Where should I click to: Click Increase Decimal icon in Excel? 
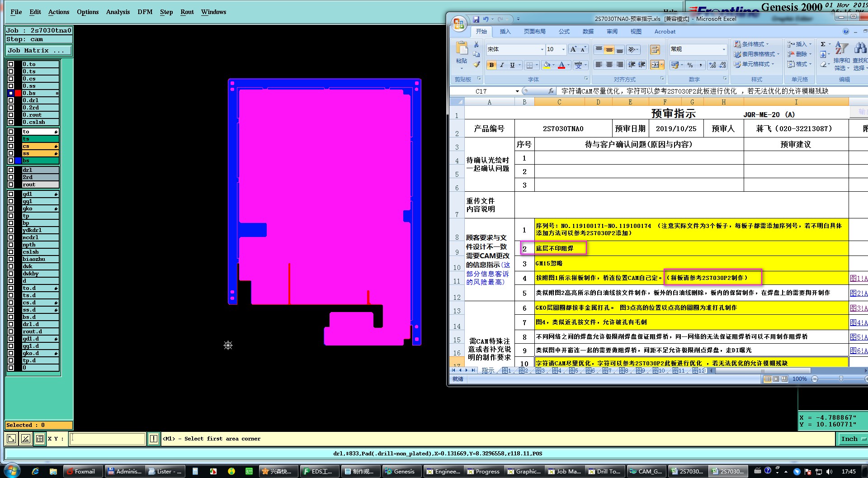(x=712, y=65)
